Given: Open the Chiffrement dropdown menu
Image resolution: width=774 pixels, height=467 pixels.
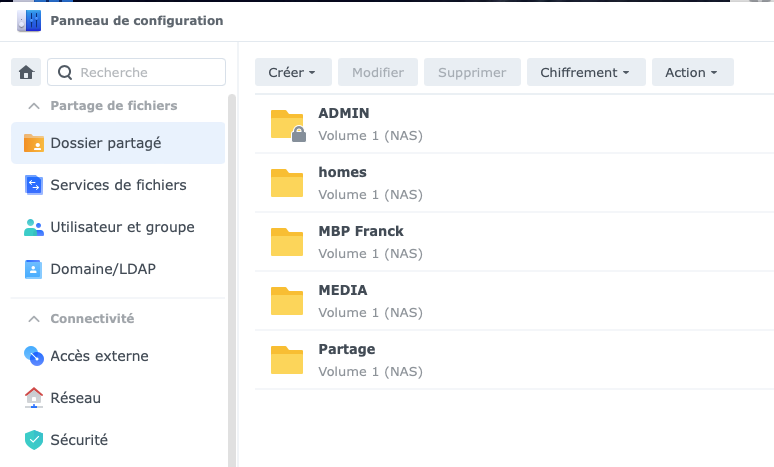Looking at the screenshot, I should point(585,73).
